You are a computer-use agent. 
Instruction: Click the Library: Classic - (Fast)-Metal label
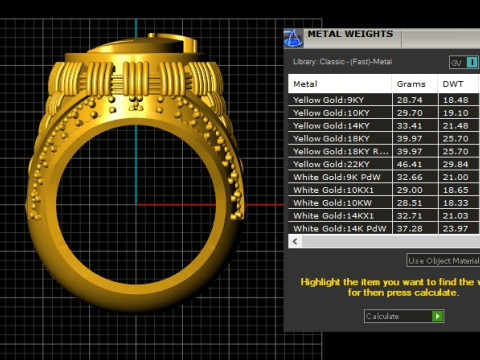pos(342,62)
